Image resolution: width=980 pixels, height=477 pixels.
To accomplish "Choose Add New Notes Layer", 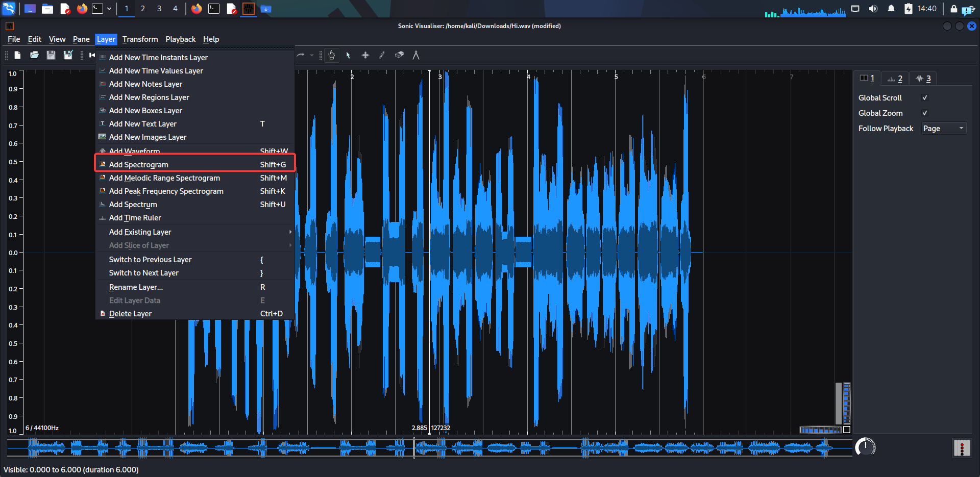I will click(x=195, y=84).
